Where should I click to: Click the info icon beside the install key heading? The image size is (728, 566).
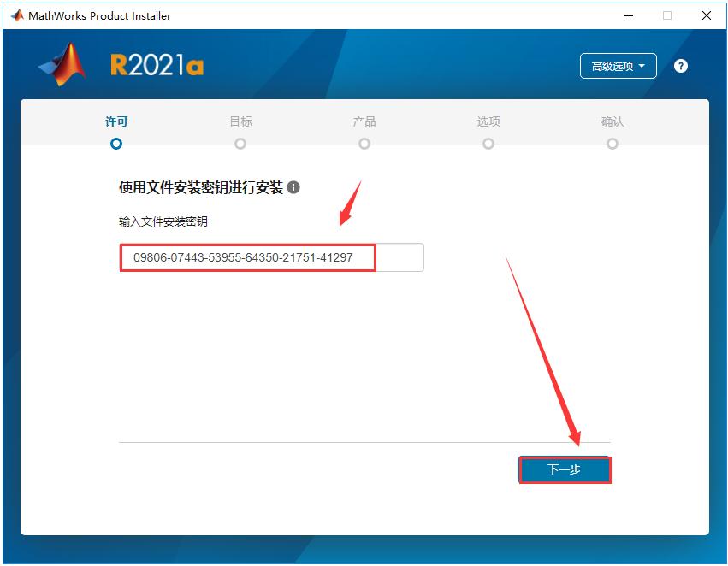coord(295,186)
